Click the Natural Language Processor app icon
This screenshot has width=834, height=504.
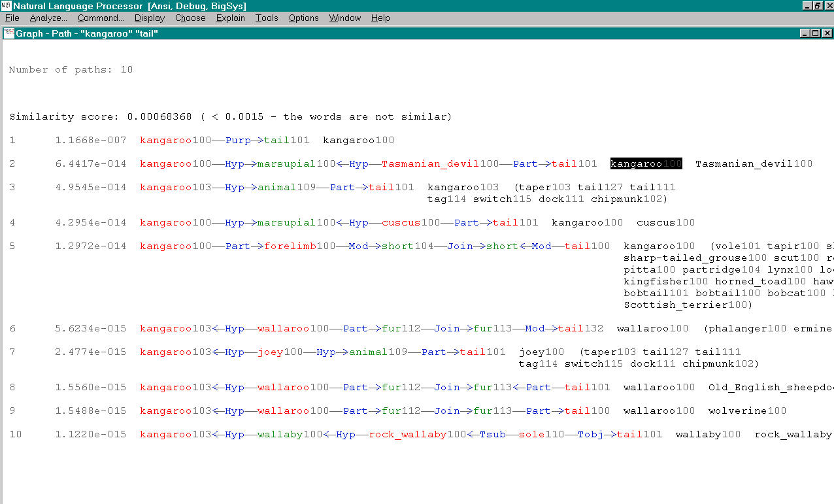[x=6, y=6]
